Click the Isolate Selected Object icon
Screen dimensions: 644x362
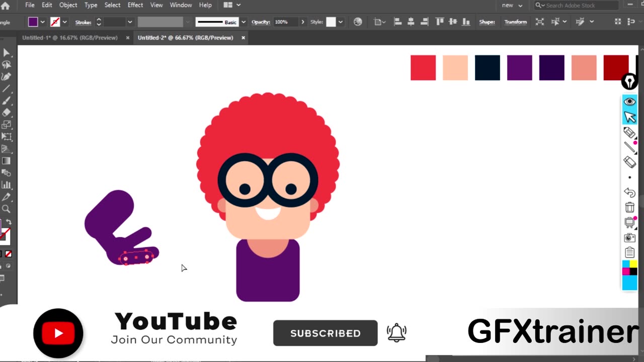click(540, 22)
